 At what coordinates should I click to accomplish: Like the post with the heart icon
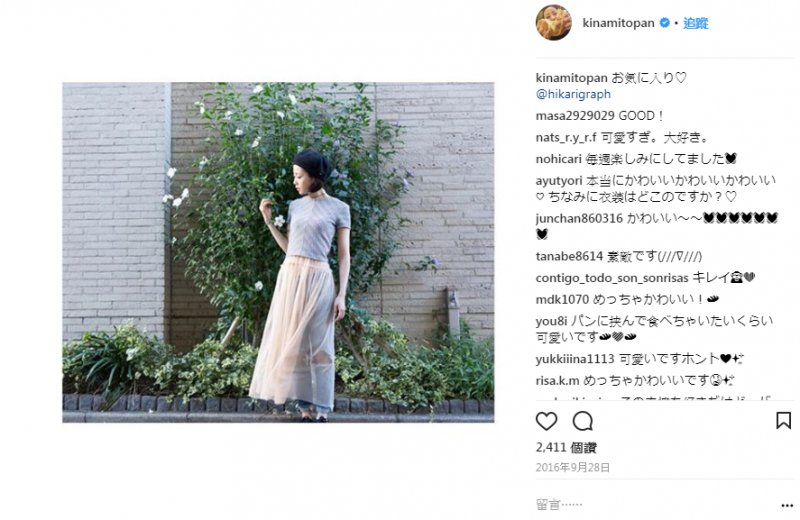click(x=546, y=421)
